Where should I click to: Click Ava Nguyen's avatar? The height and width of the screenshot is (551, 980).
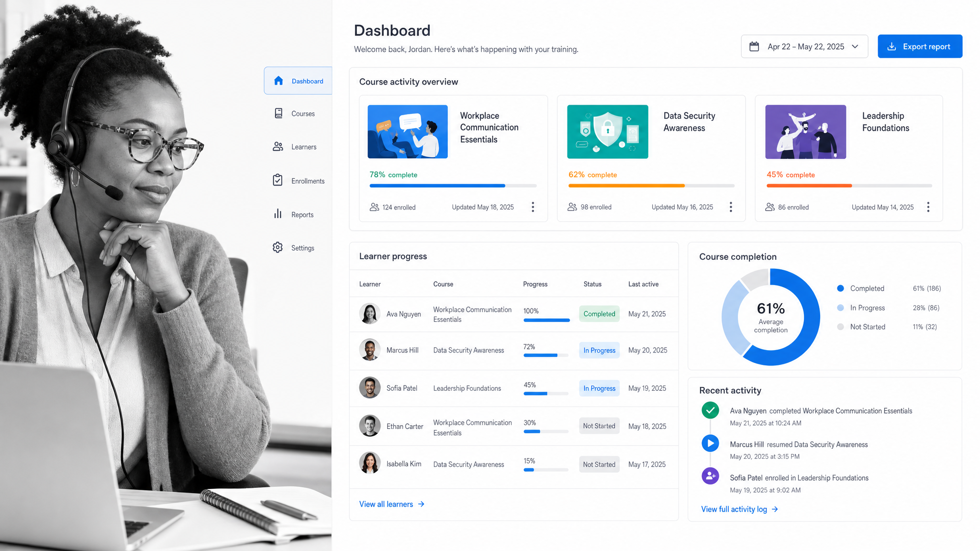(x=369, y=314)
